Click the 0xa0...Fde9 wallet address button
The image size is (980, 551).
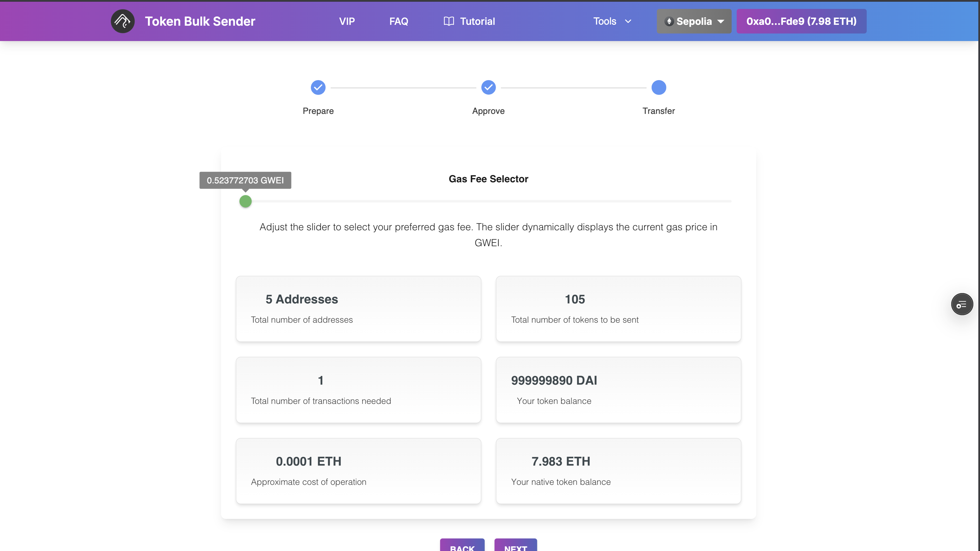pos(801,21)
